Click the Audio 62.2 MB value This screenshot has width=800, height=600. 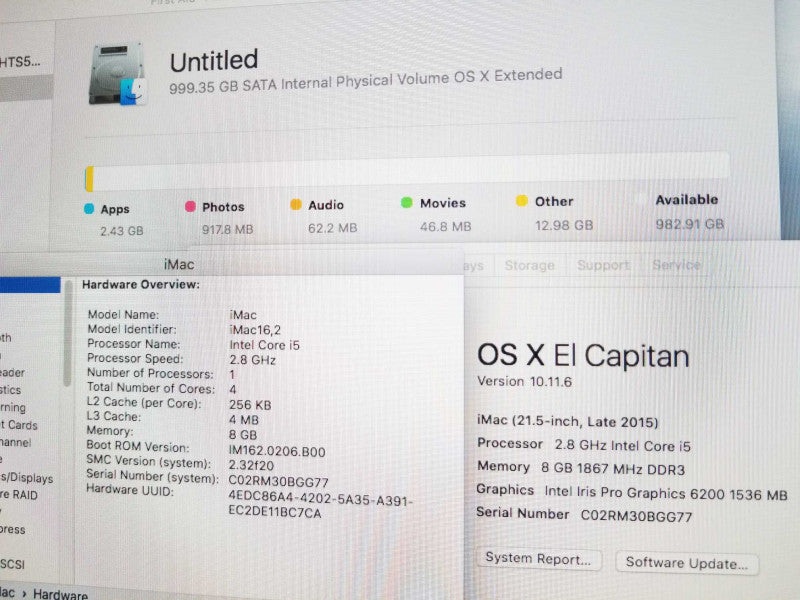(x=333, y=228)
